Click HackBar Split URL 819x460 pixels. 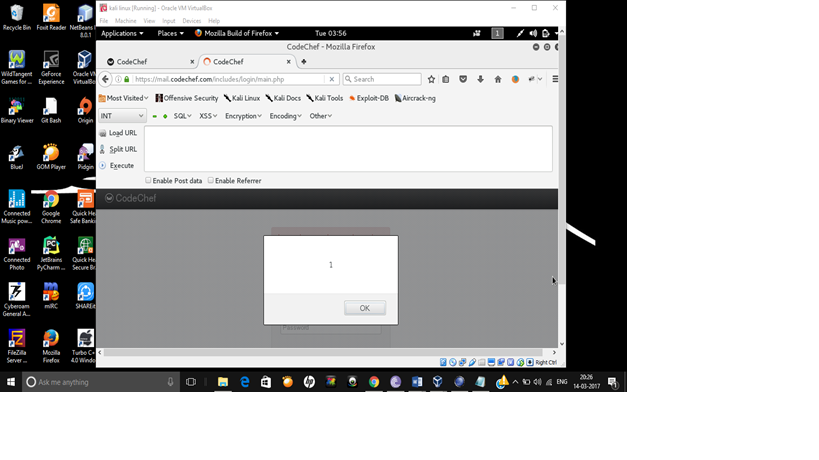(118, 149)
